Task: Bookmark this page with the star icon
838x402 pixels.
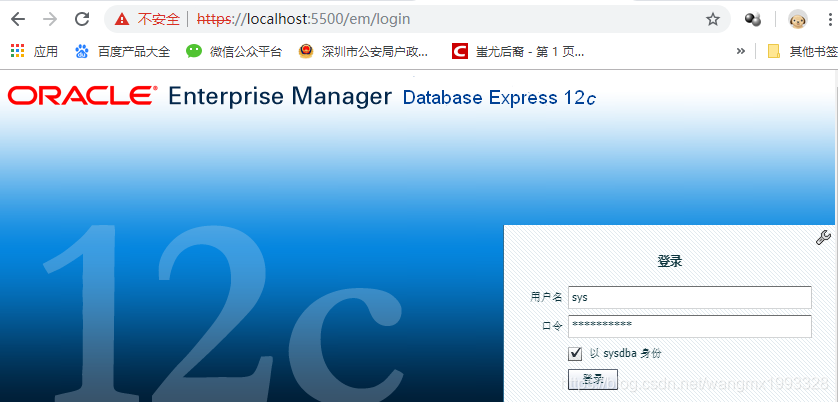Action: pyautogui.click(x=712, y=20)
